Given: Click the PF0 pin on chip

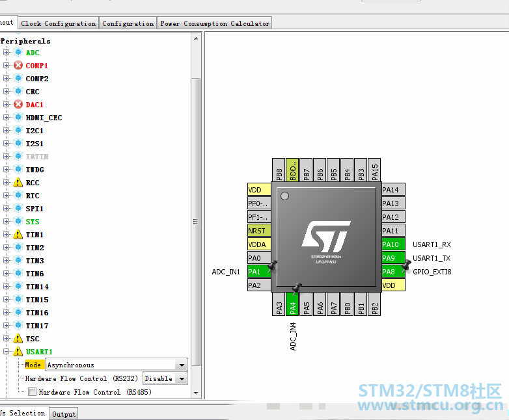Looking at the screenshot, I should click(x=258, y=203).
